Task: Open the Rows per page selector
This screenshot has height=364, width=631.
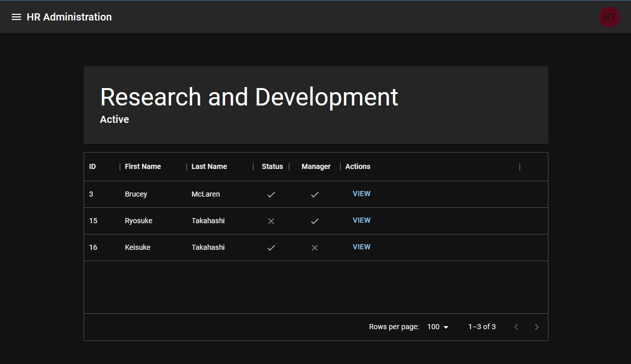Action: 436,327
